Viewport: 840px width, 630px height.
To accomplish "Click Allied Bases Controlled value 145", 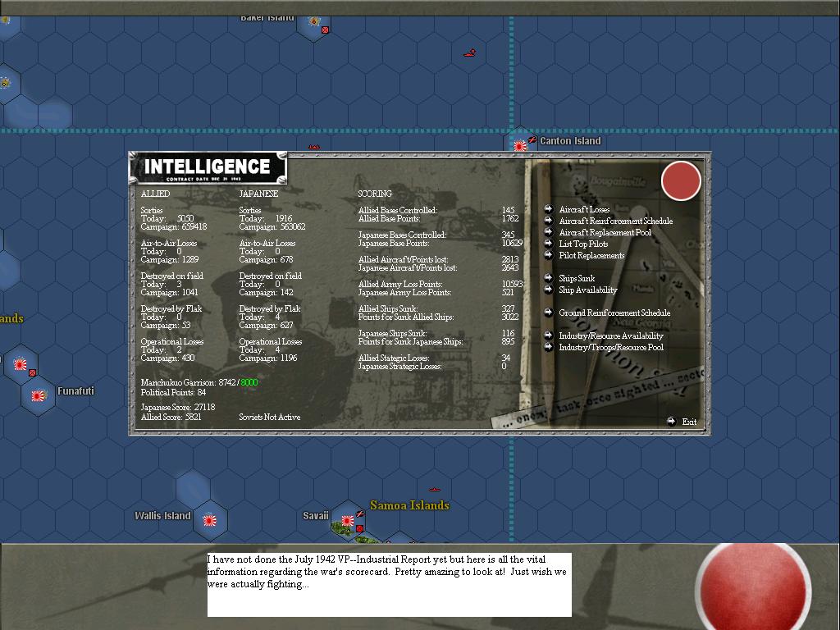I will click(508, 210).
